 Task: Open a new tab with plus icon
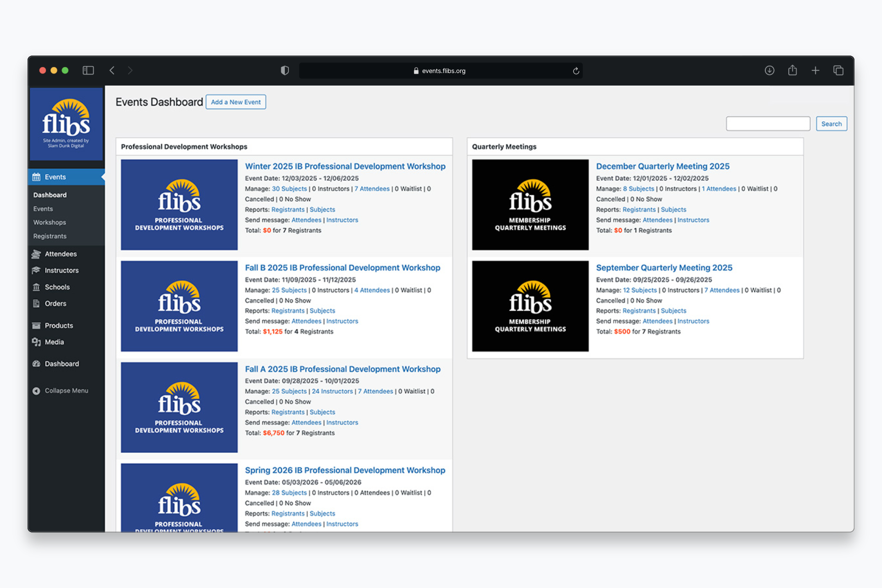click(x=815, y=70)
